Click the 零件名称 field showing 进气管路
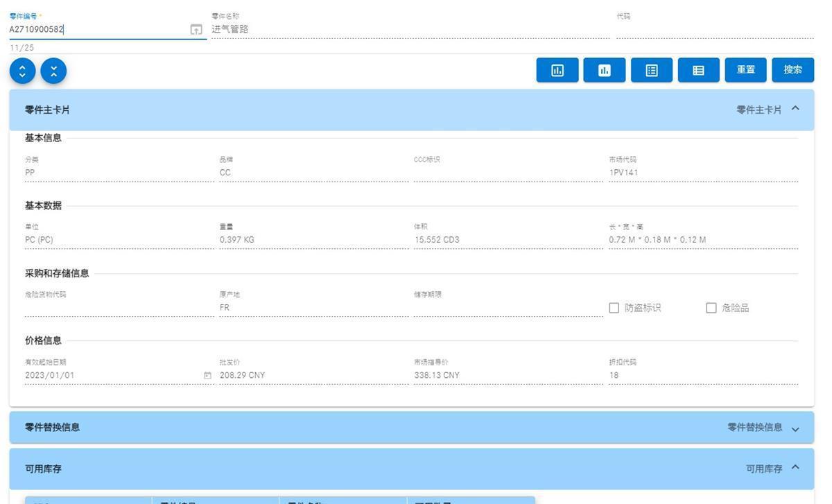The image size is (832, 504). [410, 29]
